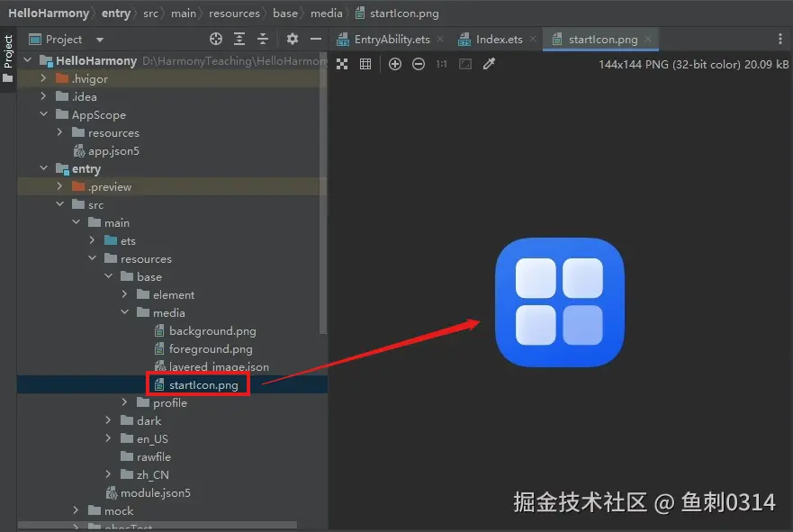Click base in the breadcrumb path
Viewport: 793px width, 532px height.
pyautogui.click(x=285, y=14)
